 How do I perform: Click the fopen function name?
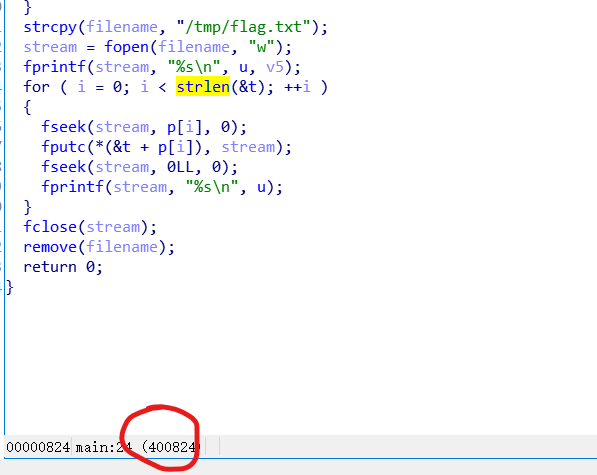(126, 47)
